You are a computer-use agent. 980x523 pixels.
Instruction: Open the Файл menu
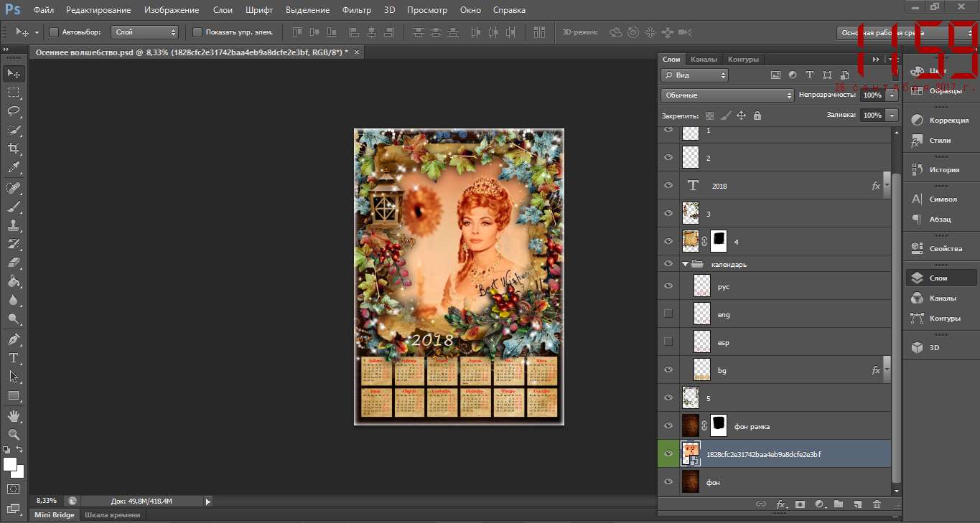coord(43,10)
